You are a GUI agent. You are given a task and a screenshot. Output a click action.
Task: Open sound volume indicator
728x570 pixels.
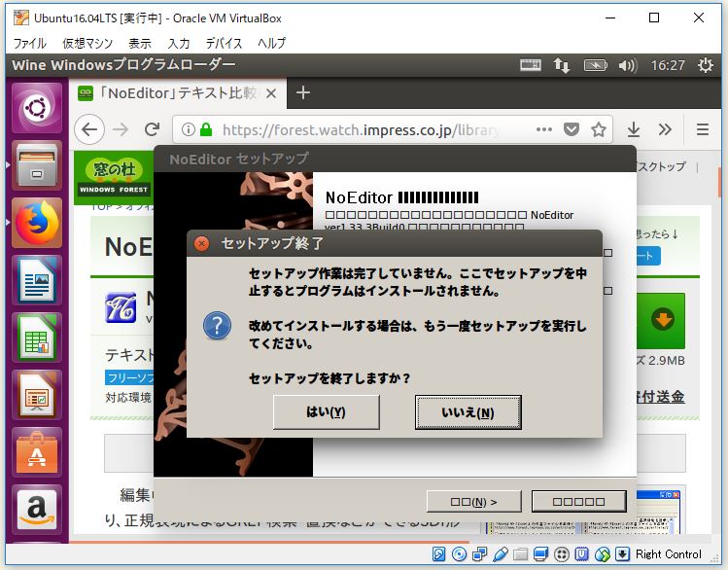628,65
